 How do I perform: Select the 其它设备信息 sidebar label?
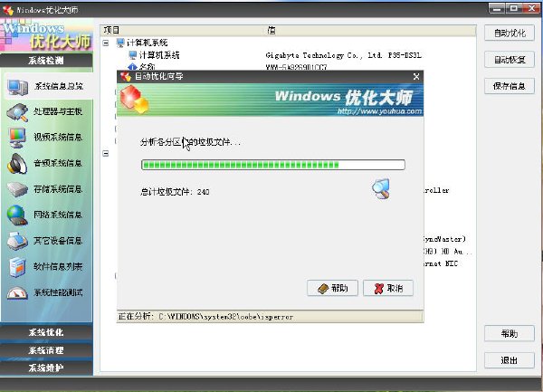click(58, 241)
